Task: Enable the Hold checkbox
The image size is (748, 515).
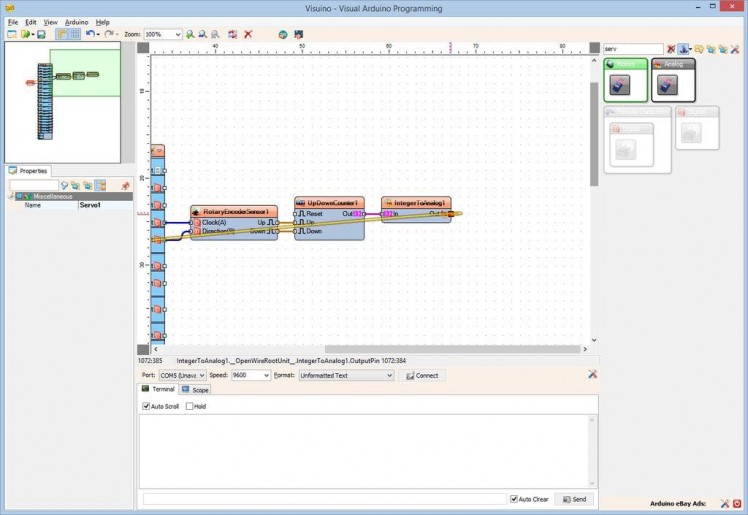Action: (190, 406)
